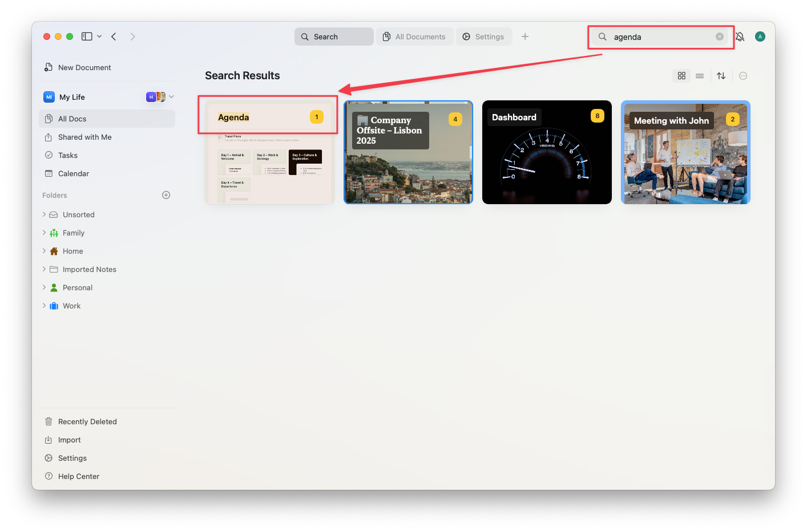807x532 pixels.
Task: Open Settings in the sidebar
Action: click(x=107, y=458)
